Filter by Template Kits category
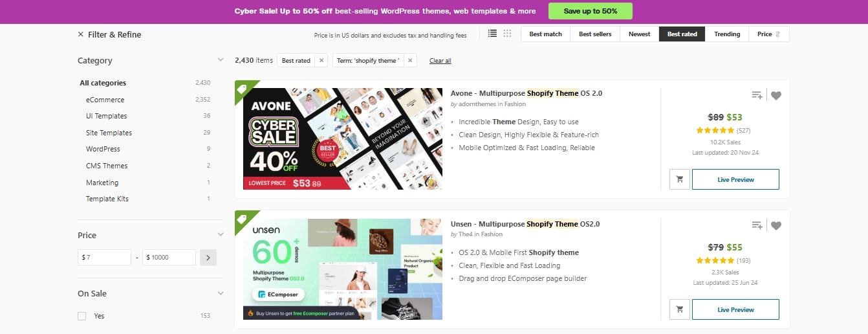The width and height of the screenshot is (868, 334). pos(107,199)
